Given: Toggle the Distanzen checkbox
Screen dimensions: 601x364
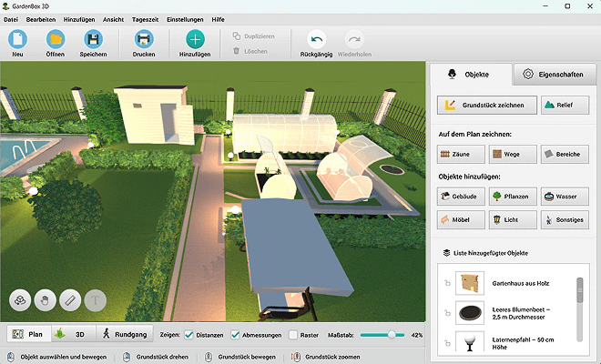Looking at the screenshot, I should [x=189, y=335].
